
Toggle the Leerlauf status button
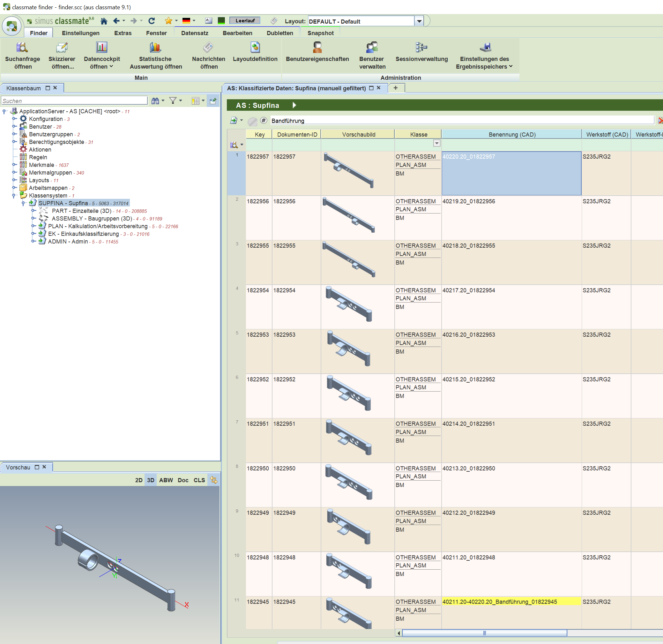pyautogui.click(x=245, y=21)
